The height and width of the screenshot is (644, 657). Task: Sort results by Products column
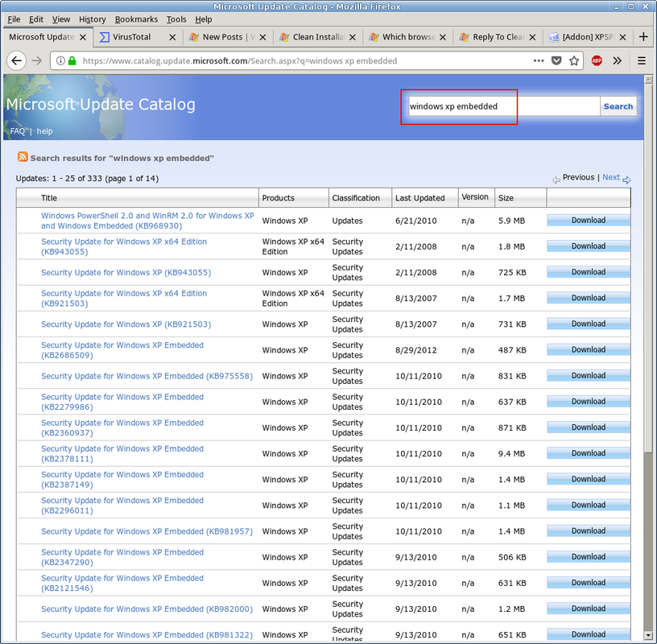pyautogui.click(x=279, y=198)
